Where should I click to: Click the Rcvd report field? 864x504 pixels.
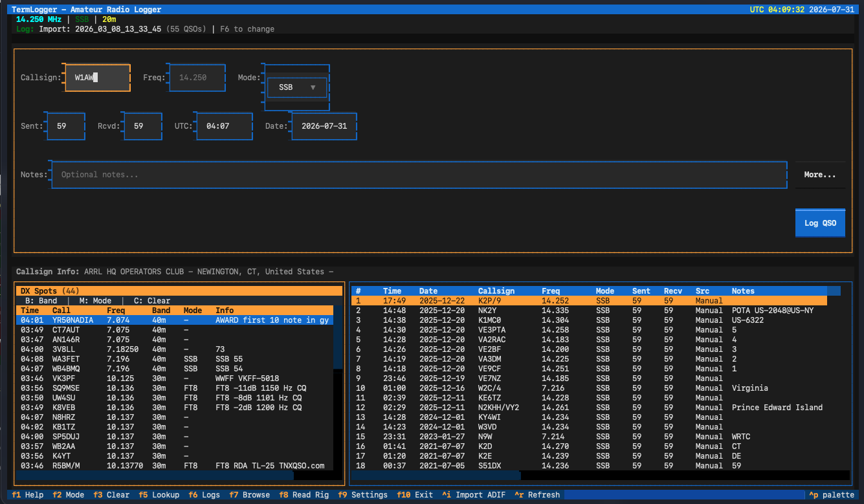pyautogui.click(x=142, y=126)
